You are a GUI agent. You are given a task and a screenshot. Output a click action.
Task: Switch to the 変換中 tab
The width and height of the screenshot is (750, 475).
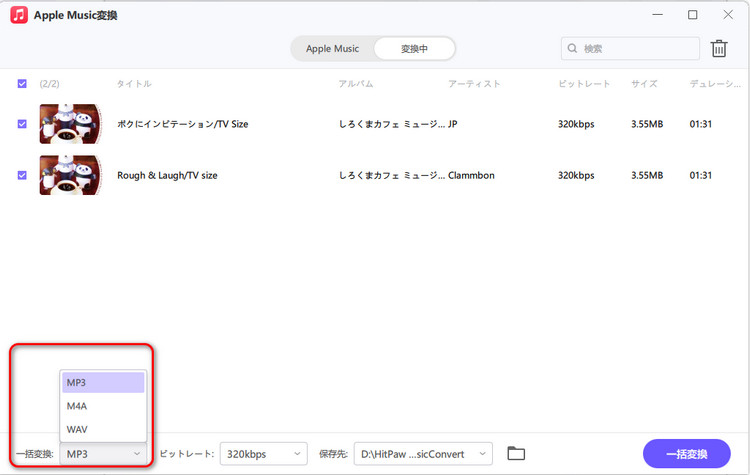(x=414, y=49)
